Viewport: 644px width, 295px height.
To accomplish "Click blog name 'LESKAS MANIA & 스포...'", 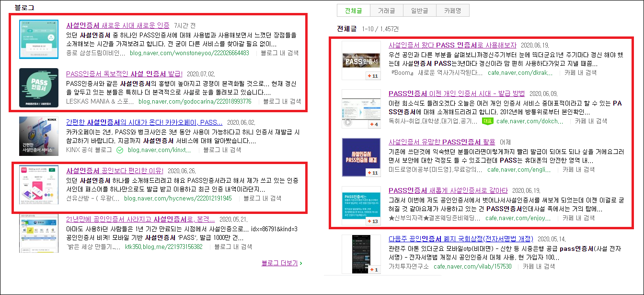I will coord(100,102).
